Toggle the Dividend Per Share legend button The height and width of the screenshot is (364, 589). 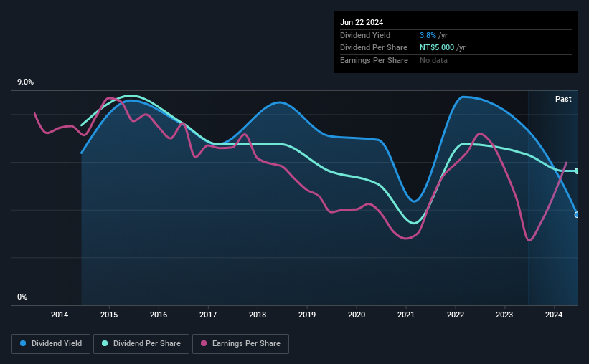[141, 344]
